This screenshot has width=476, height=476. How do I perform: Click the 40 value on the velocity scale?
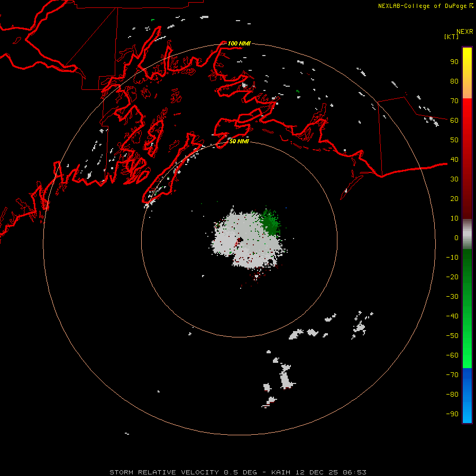click(454, 160)
